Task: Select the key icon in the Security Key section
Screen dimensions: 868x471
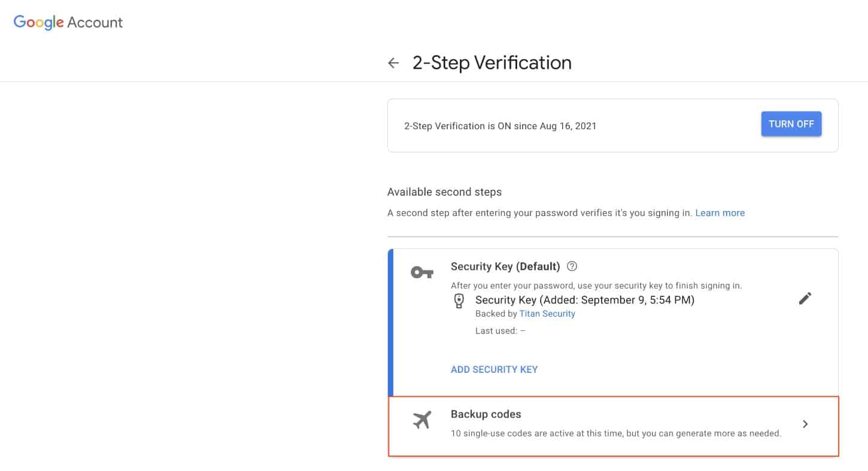Action: coord(423,271)
